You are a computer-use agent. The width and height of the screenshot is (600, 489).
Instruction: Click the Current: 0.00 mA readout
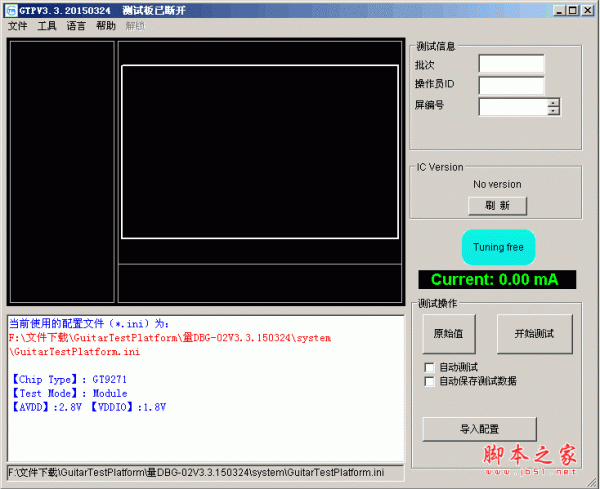click(497, 280)
